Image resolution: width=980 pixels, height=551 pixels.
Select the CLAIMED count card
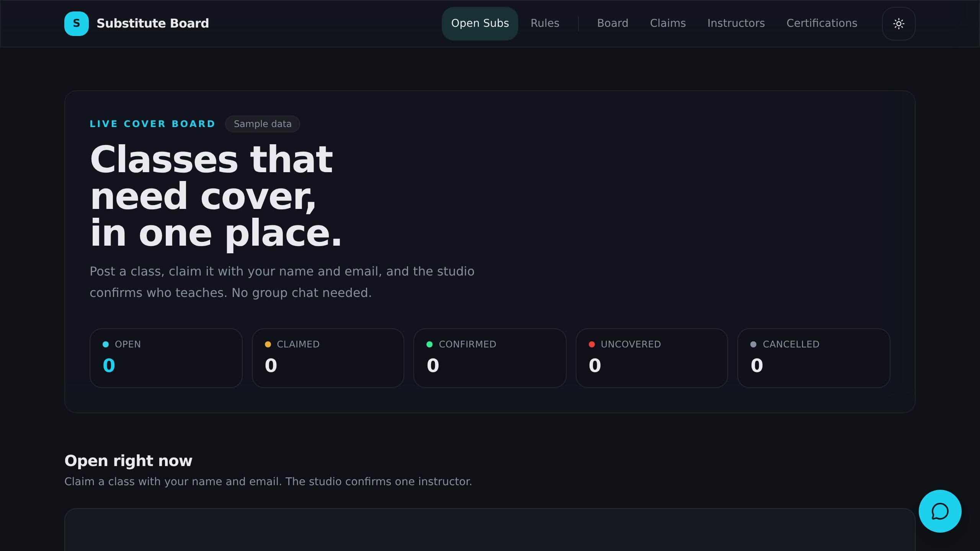[x=328, y=358]
